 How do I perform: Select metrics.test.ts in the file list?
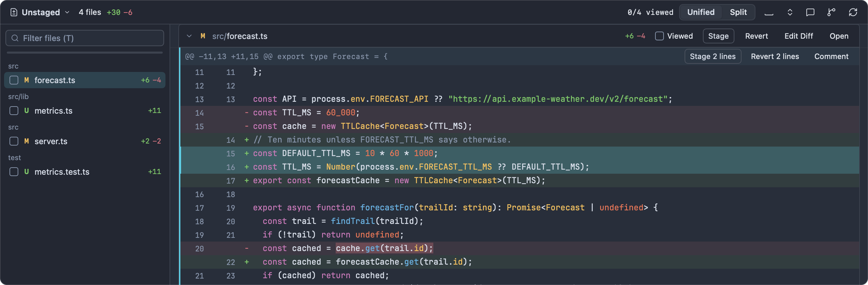tap(85, 172)
